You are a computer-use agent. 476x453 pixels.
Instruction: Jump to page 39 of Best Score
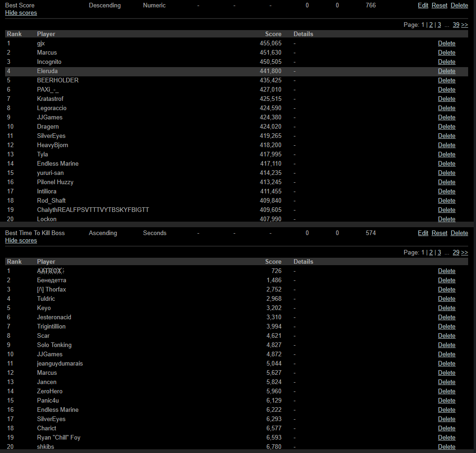click(456, 25)
